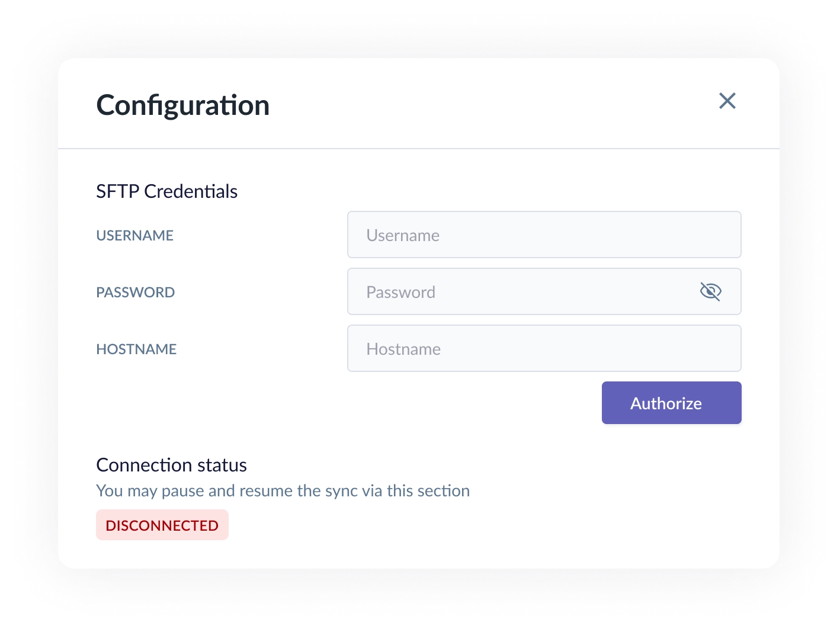Focus the Password input field
This screenshot has height=629, width=840.
click(x=544, y=291)
